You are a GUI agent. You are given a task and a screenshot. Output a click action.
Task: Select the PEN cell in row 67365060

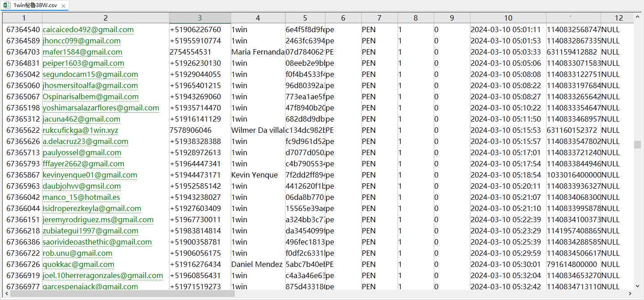pos(379,85)
